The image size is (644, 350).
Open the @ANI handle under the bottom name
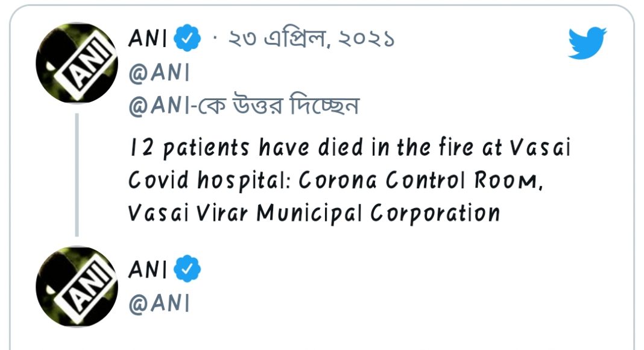[x=159, y=304]
